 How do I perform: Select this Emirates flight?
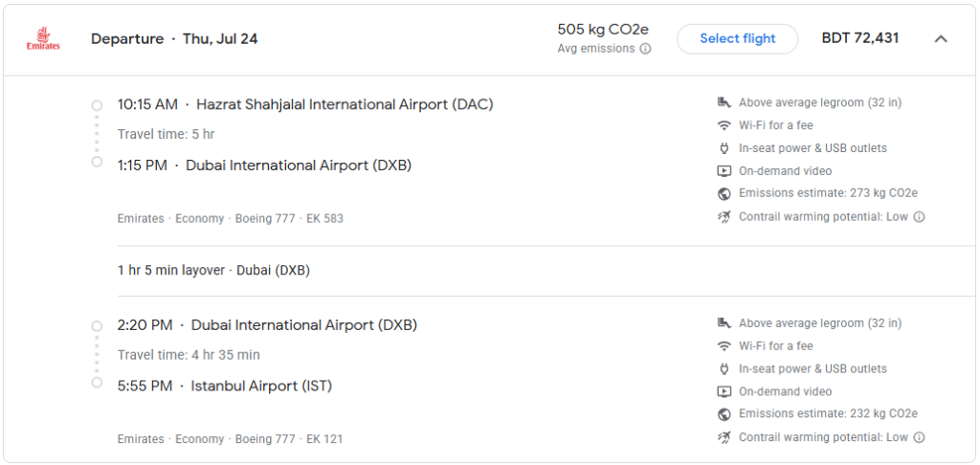pyautogui.click(x=738, y=38)
